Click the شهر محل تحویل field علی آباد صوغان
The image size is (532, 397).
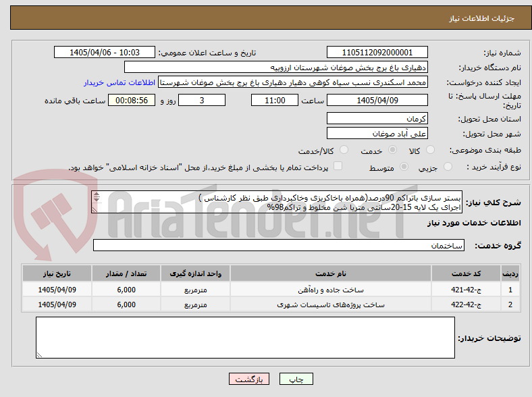(377, 134)
